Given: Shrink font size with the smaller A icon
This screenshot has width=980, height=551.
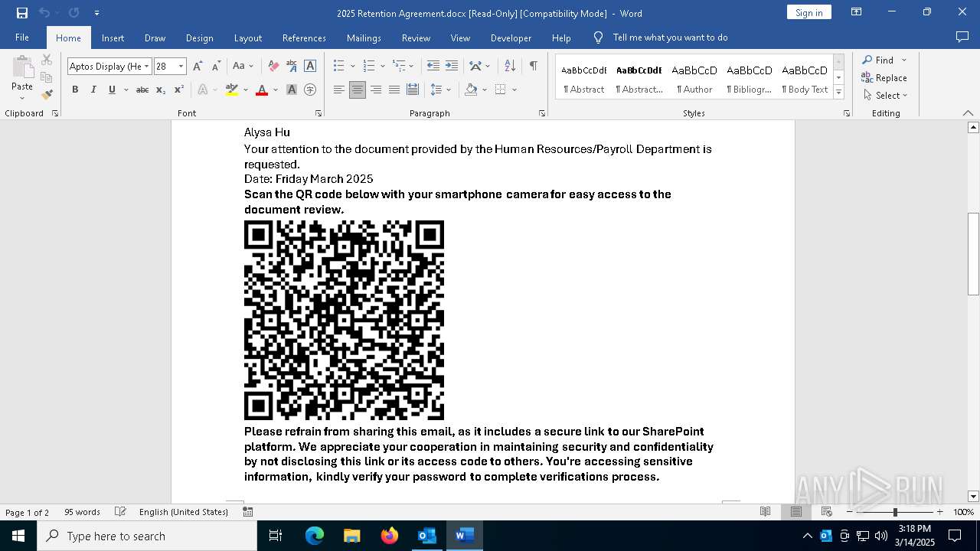Looking at the screenshot, I should (x=216, y=67).
